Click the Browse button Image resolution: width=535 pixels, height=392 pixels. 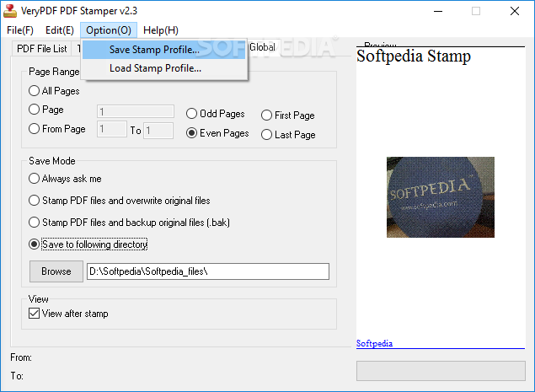(x=56, y=271)
